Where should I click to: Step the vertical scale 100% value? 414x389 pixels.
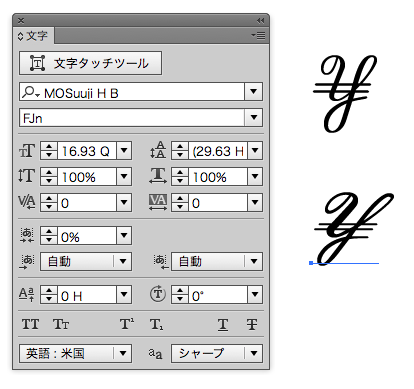coord(49,177)
